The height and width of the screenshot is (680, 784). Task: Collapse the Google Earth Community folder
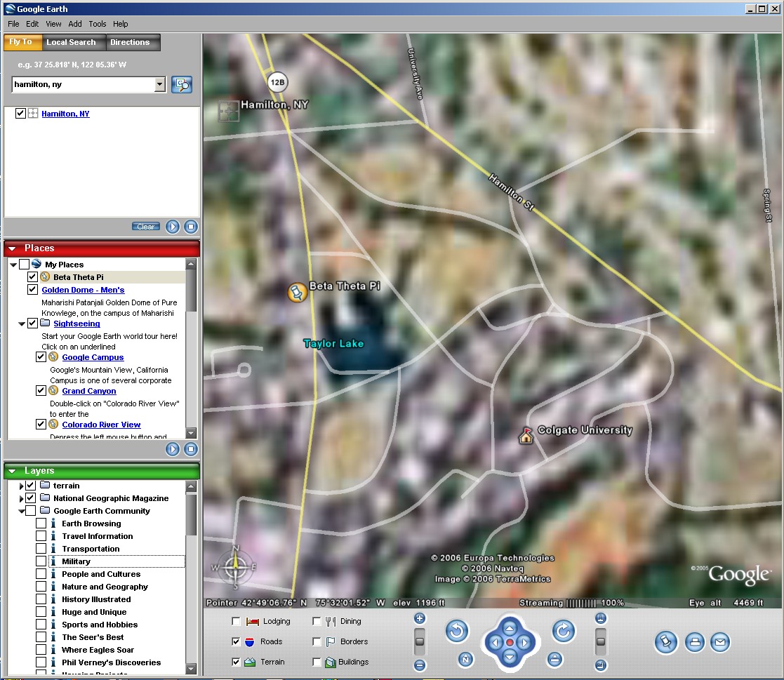[x=22, y=511]
